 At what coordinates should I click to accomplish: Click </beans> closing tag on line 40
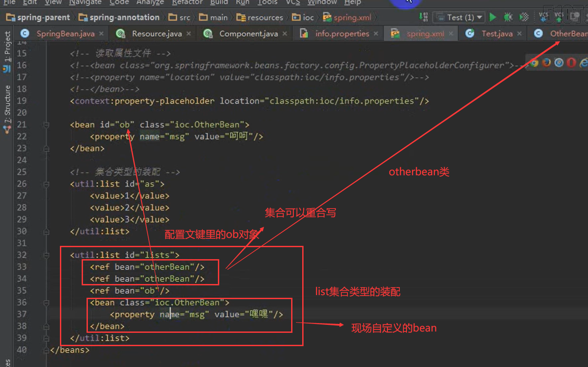click(x=70, y=350)
